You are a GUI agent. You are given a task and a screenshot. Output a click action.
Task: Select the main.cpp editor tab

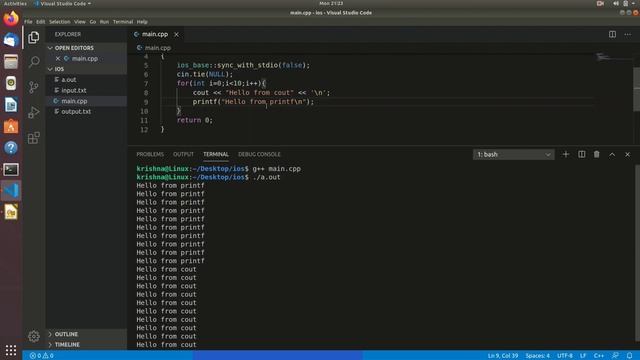(x=155, y=34)
